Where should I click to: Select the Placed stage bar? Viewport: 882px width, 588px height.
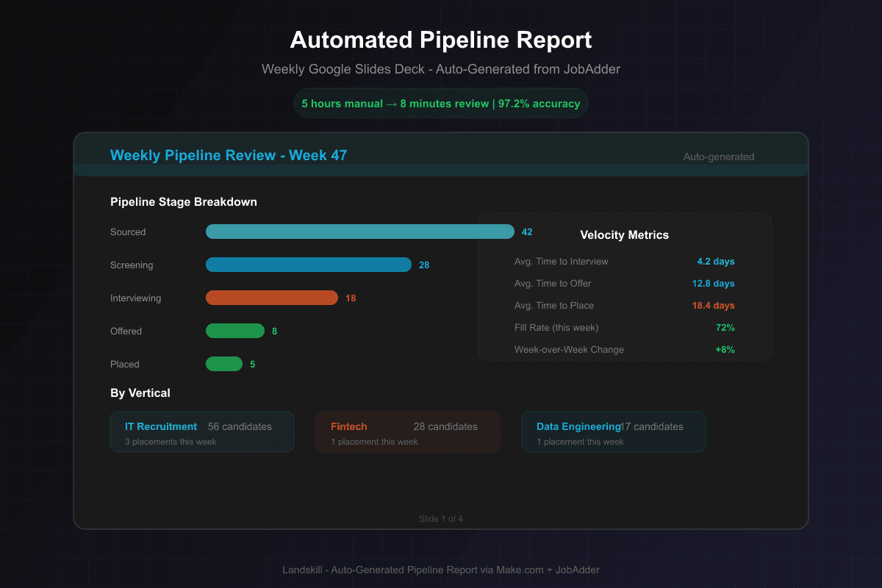point(223,364)
